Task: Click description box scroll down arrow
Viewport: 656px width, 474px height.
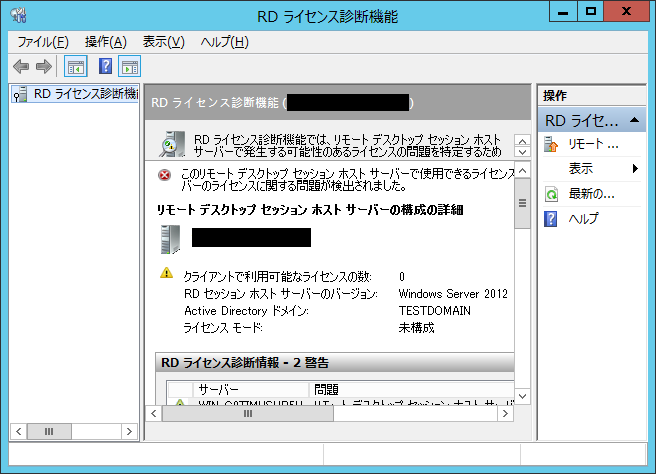Action: point(522,152)
